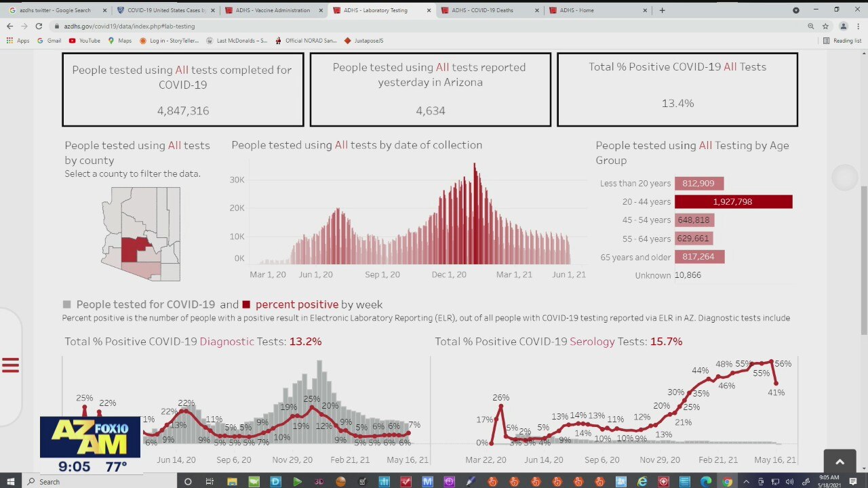
Task: Click the browser reload icon
Action: tap(39, 26)
